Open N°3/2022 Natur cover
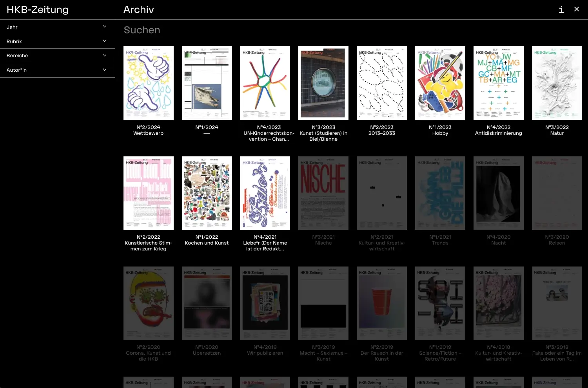This screenshot has width=588, height=388. [x=557, y=83]
